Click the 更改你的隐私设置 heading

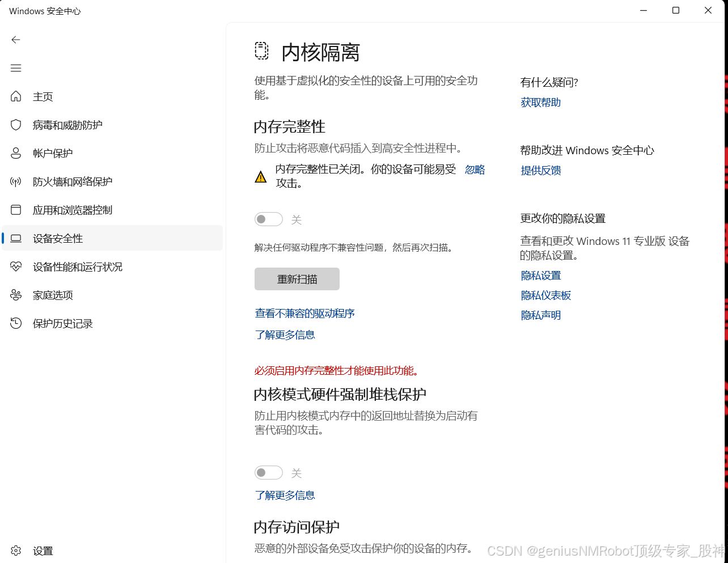click(x=563, y=218)
